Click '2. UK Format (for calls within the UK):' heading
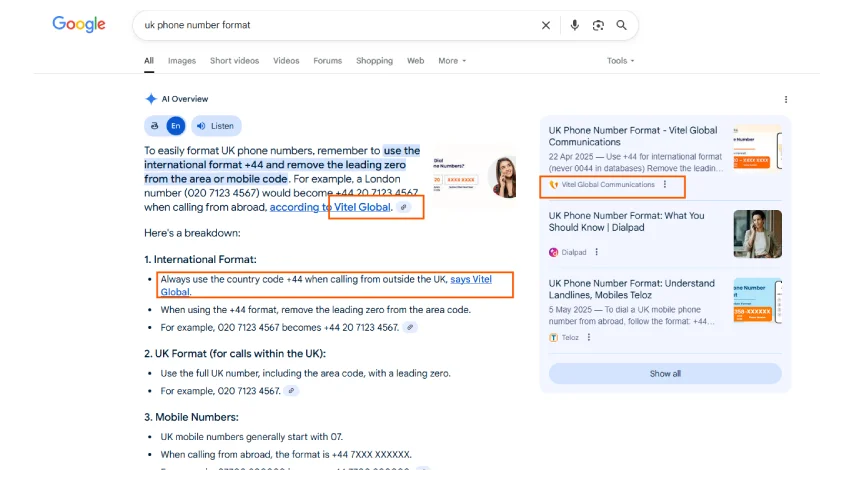This screenshot has width=854, height=480. pyautogui.click(x=235, y=354)
